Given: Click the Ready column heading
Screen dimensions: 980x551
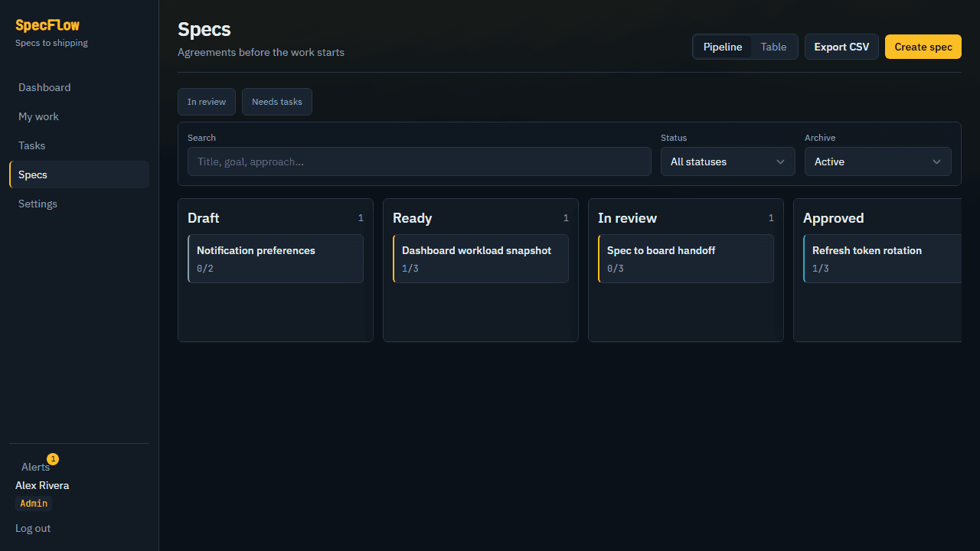Looking at the screenshot, I should [413, 218].
